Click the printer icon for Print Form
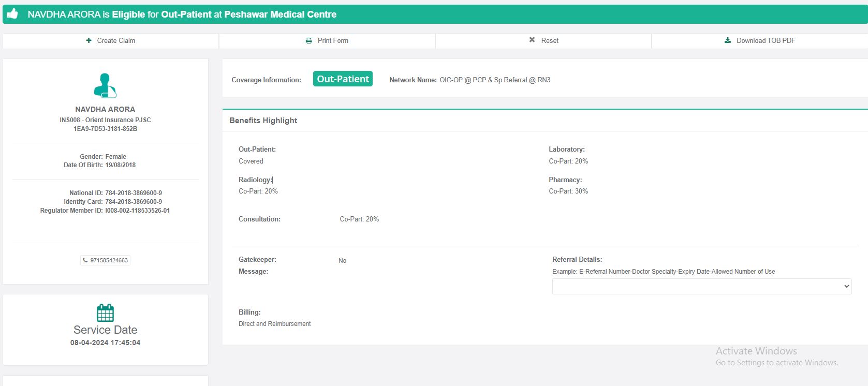Screen dimensions: 868x386 (309, 40)
